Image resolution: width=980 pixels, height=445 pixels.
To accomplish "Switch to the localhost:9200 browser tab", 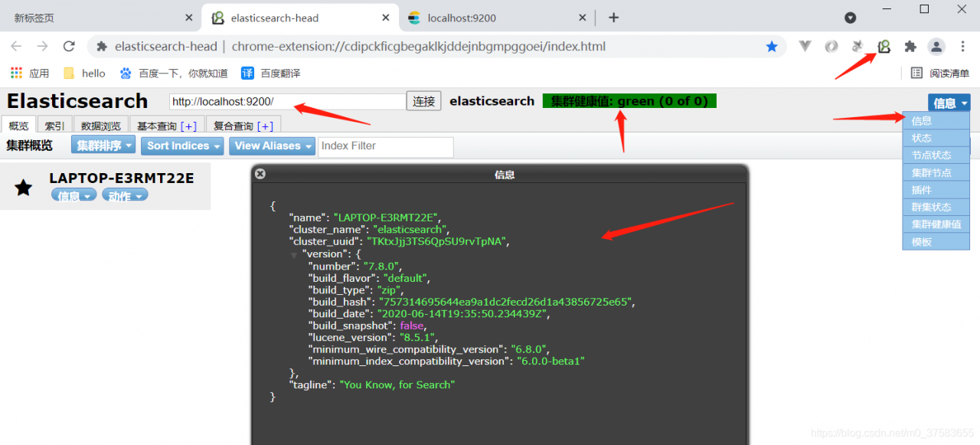I will [x=498, y=18].
